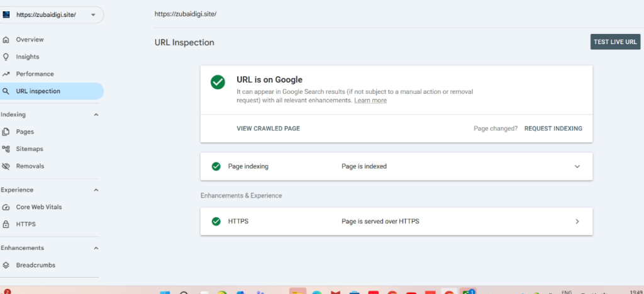Click the taskbar search icon
The image size is (644, 294).
[x=184, y=292]
